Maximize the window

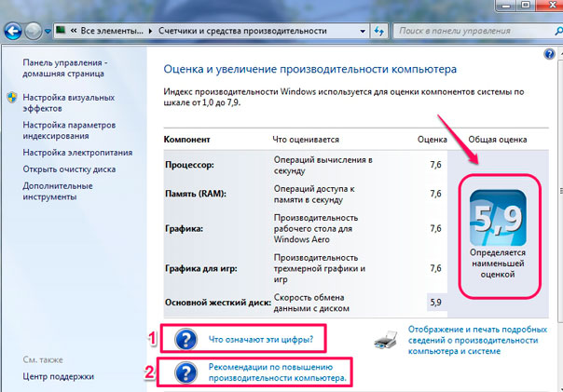[x=526, y=5]
